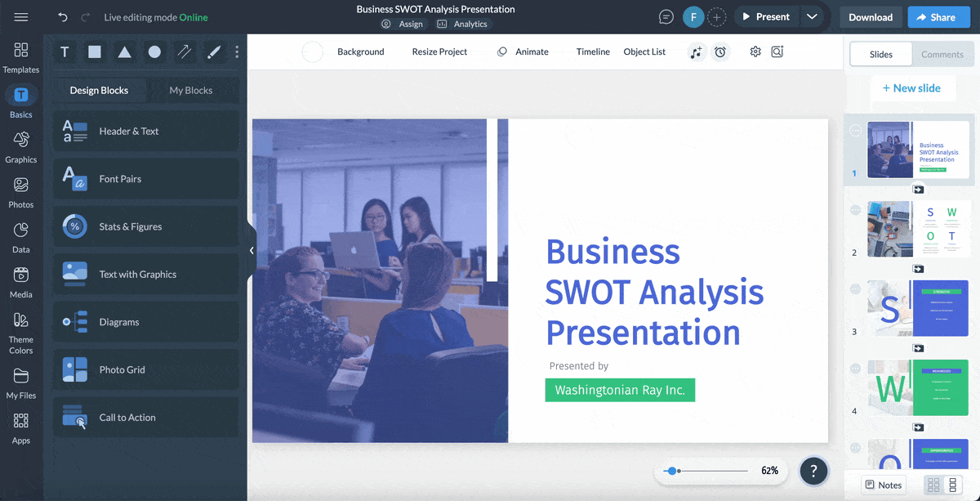Add music to the presentation
Image resolution: width=980 pixels, height=501 pixels.
(697, 51)
